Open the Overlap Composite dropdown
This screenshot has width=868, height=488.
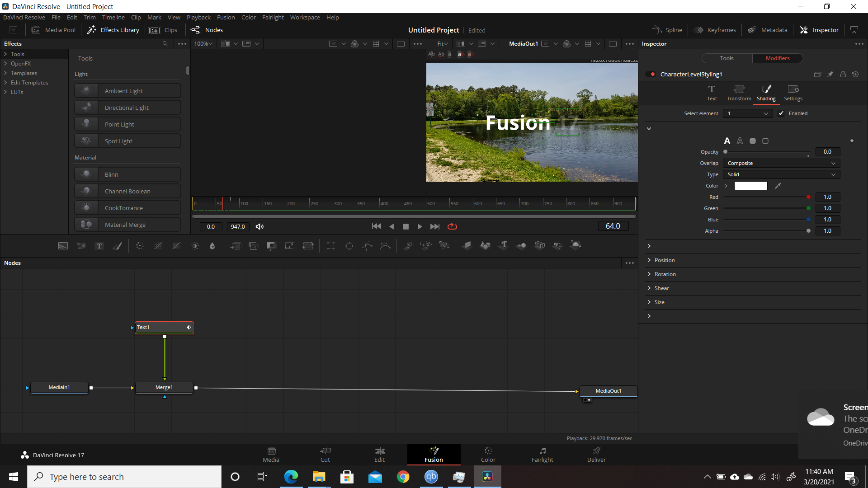781,163
